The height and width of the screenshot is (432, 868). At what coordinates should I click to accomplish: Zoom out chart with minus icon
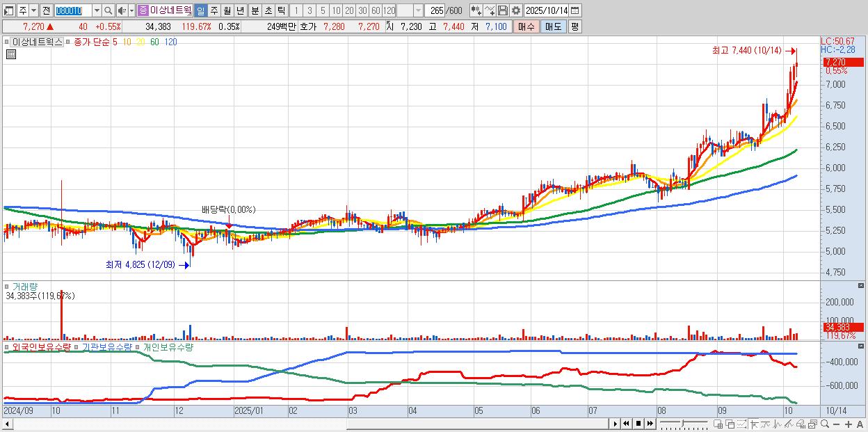point(836,424)
